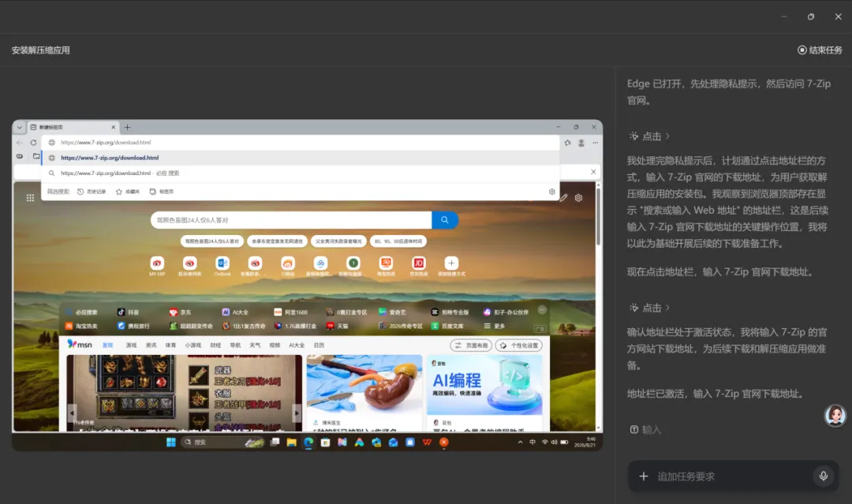
Task: Open the WPS icon in the taskbar
Action: [427, 442]
